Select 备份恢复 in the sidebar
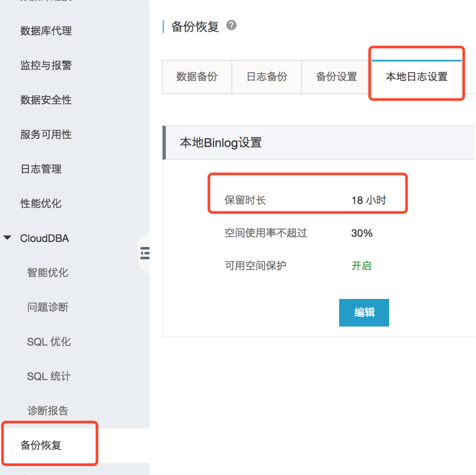 (41, 445)
